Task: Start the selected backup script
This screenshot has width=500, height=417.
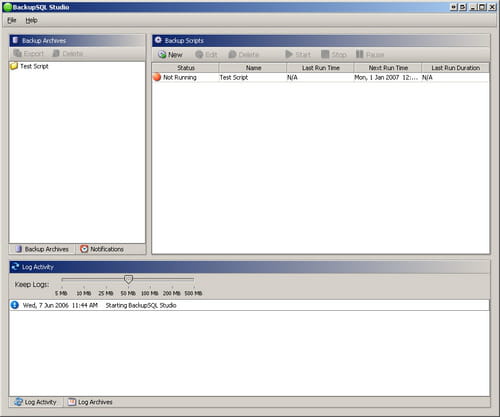Action: pyautogui.click(x=298, y=54)
